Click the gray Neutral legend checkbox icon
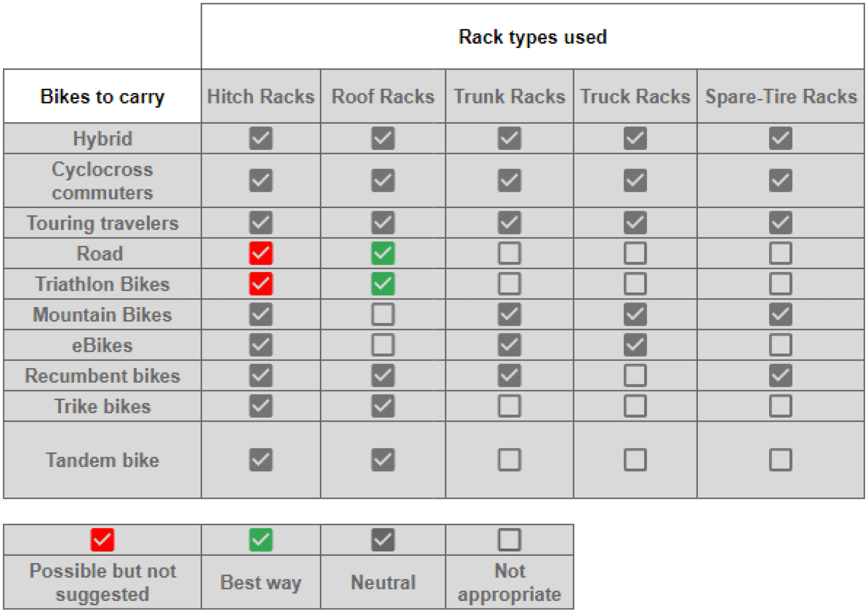This screenshot has height=614, width=868. [x=383, y=539]
